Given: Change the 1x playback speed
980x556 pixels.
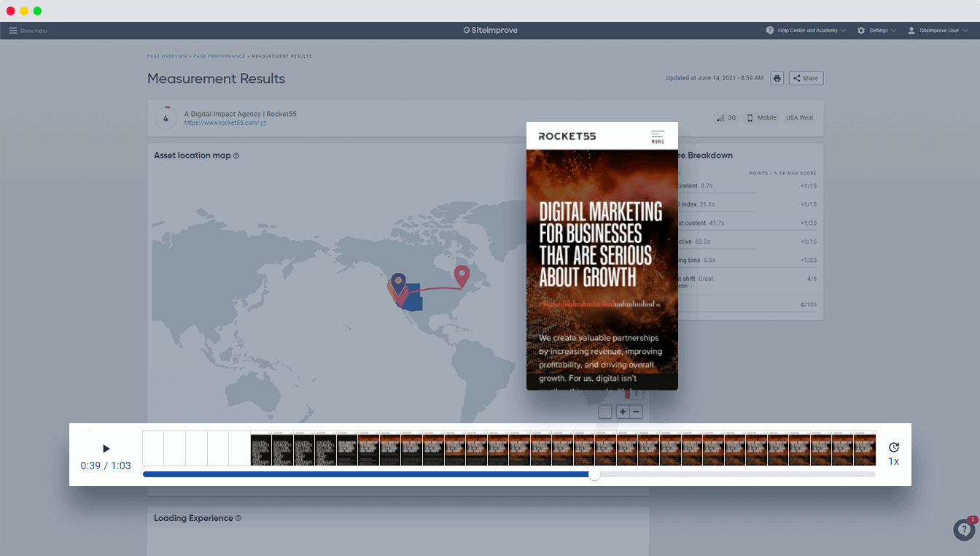Looking at the screenshot, I should pyautogui.click(x=893, y=462).
